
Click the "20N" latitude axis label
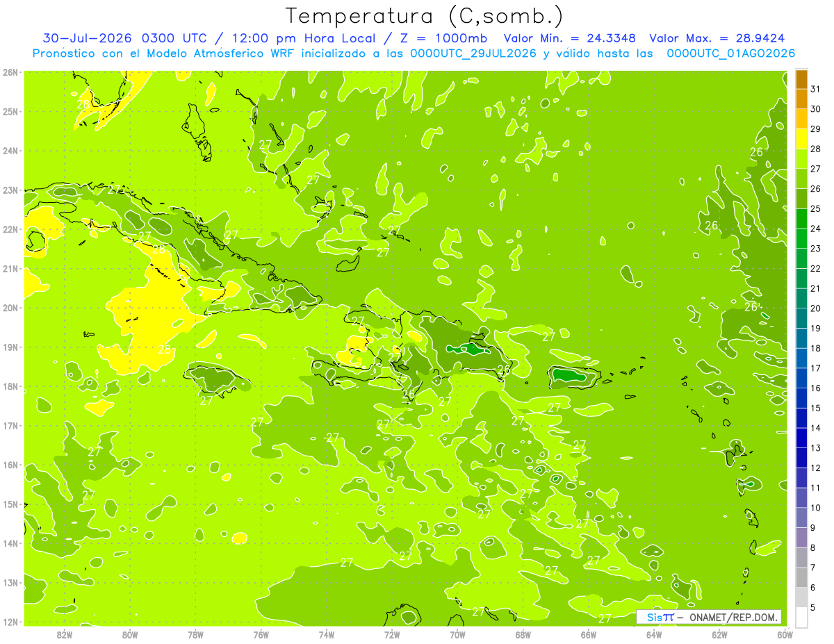pos(10,308)
